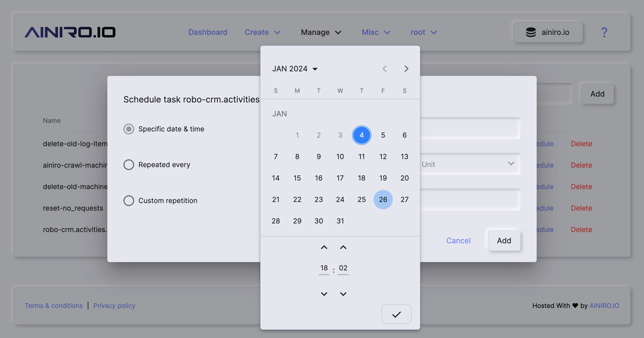Viewport: 644px width, 338px height.
Task: Open the Privacy policy link
Action: tap(114, 306)
